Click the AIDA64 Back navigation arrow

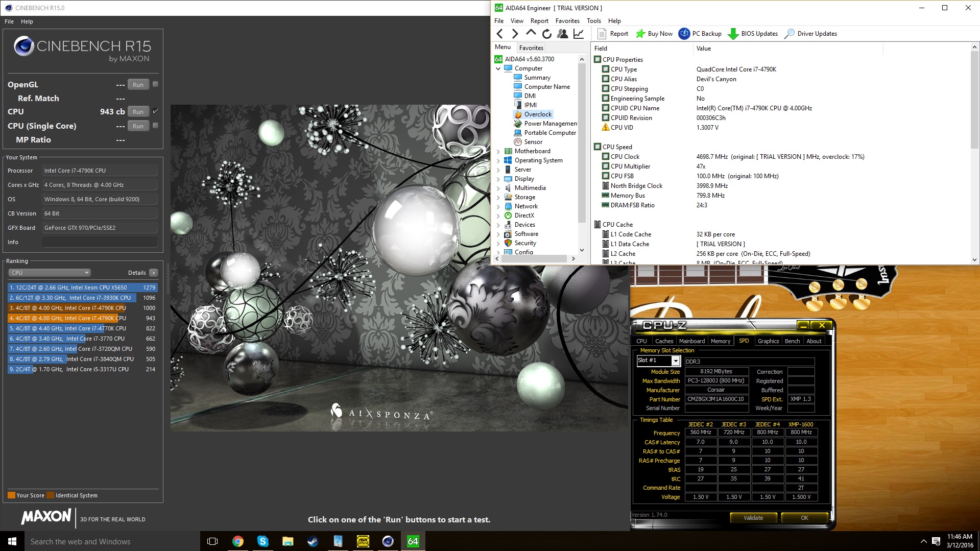point(500,34)
